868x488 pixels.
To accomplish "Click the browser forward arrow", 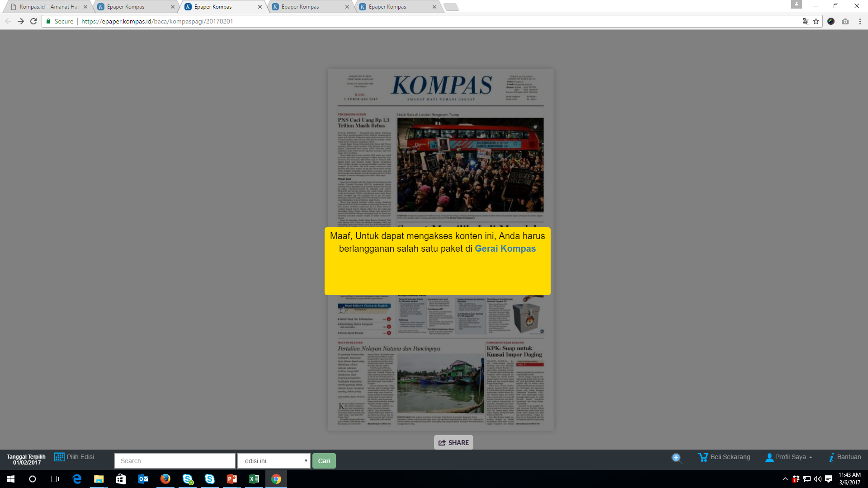I will coord(21,21).
